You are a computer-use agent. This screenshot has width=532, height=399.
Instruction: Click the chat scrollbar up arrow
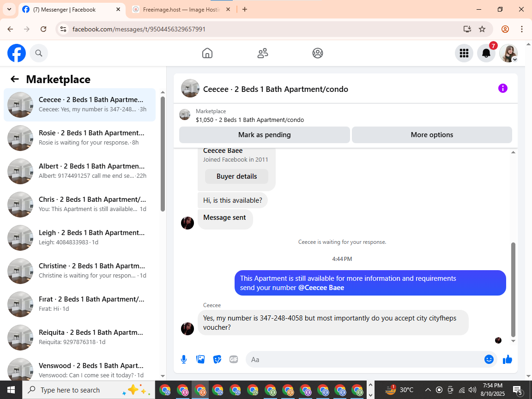tap(513, 152)
